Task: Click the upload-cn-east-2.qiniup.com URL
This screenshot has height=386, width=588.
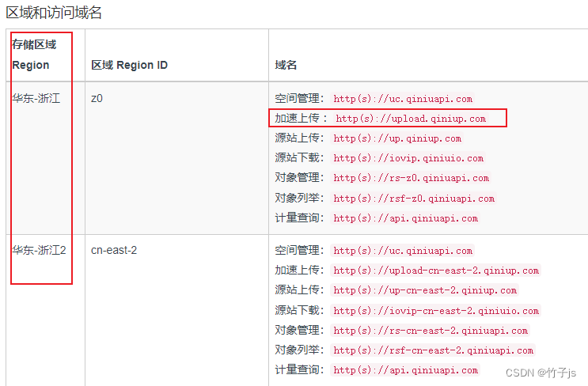Action: click(436, 271)
